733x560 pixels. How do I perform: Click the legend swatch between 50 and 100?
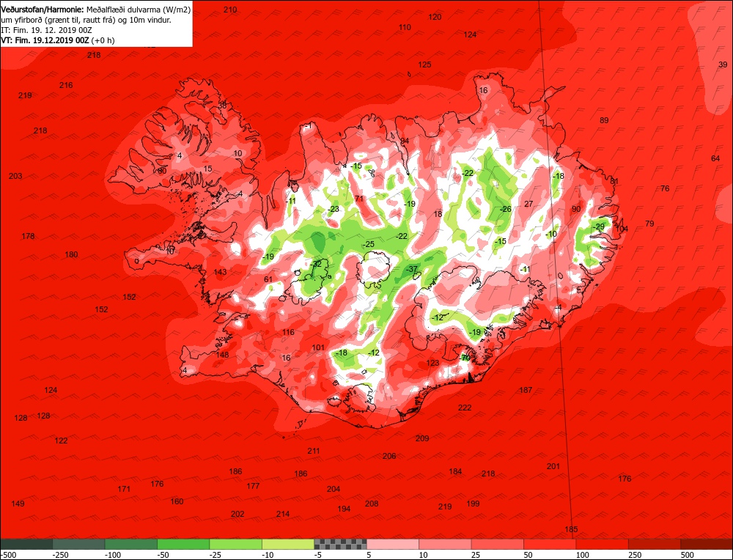point(550,544)
